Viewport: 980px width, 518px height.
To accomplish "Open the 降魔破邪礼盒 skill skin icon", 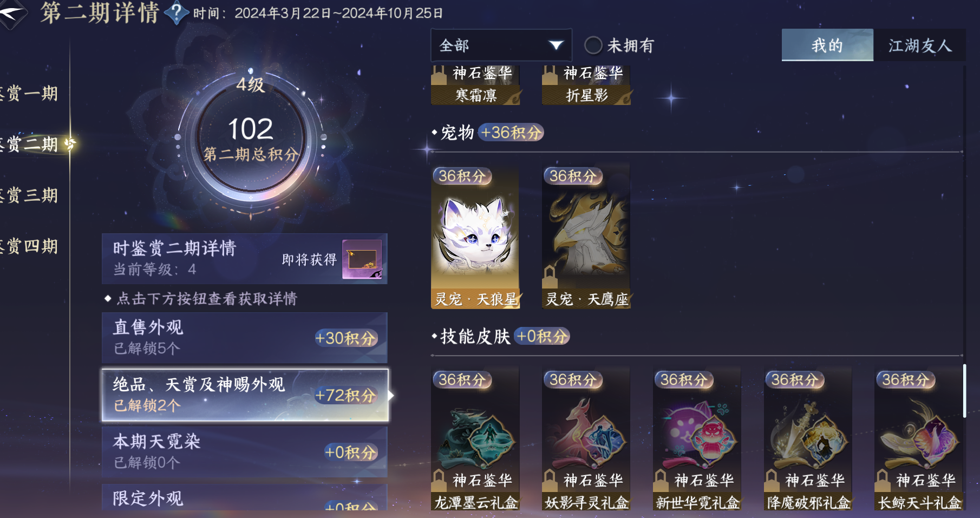I will pyautogui.click(x=808, y=439).
